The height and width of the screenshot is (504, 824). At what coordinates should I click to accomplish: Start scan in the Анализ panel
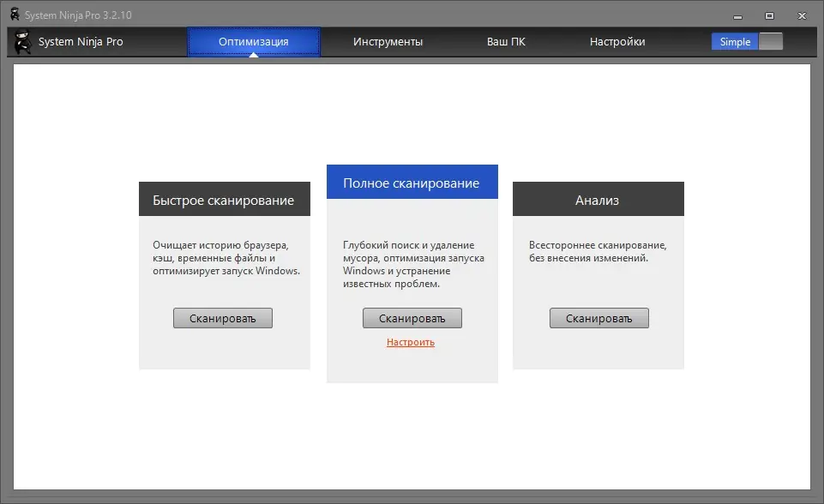point(598,317)
